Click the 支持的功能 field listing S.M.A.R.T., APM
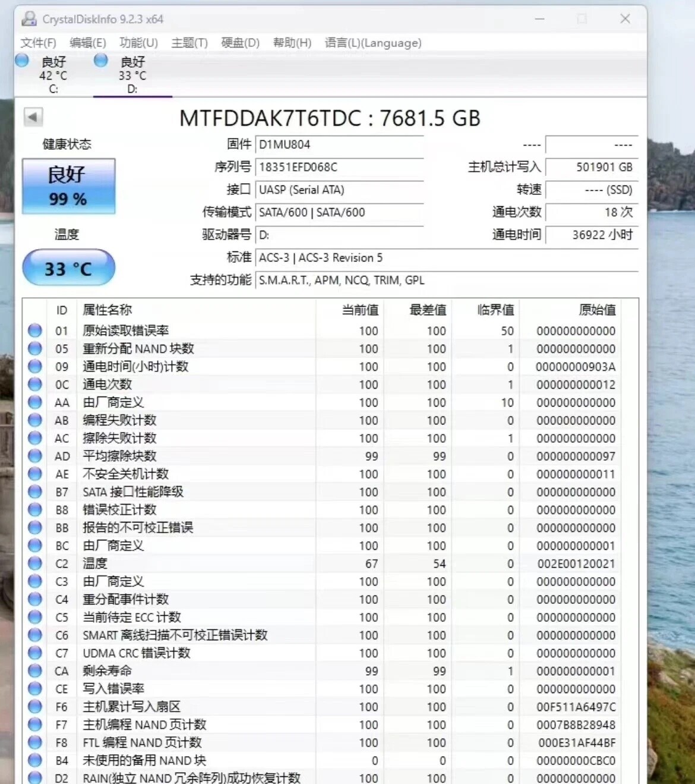The height and width of the screenshot is (784, 695). point(447,280)
